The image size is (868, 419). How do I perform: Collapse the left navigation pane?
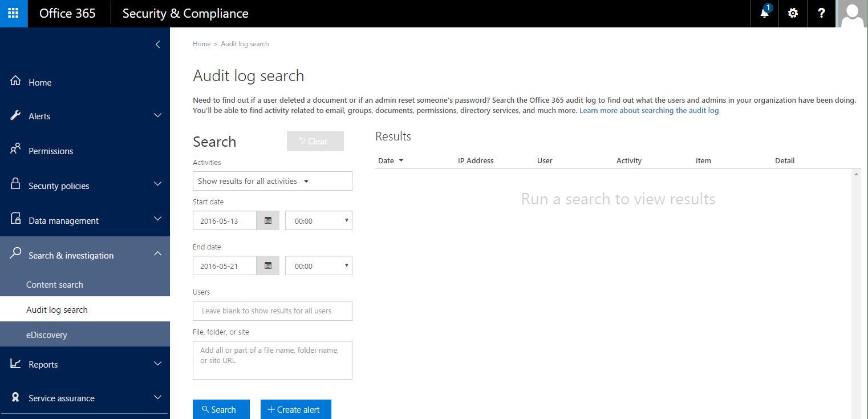(x=157, y=44)
